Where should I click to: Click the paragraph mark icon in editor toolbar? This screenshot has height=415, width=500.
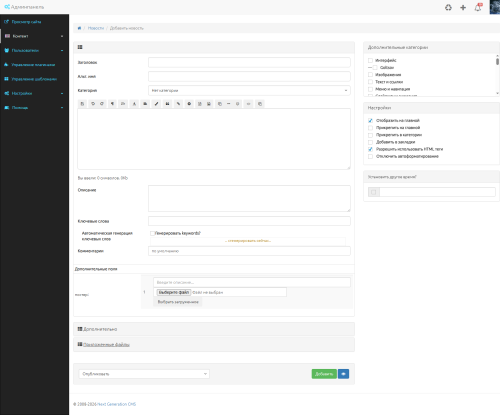113,104
